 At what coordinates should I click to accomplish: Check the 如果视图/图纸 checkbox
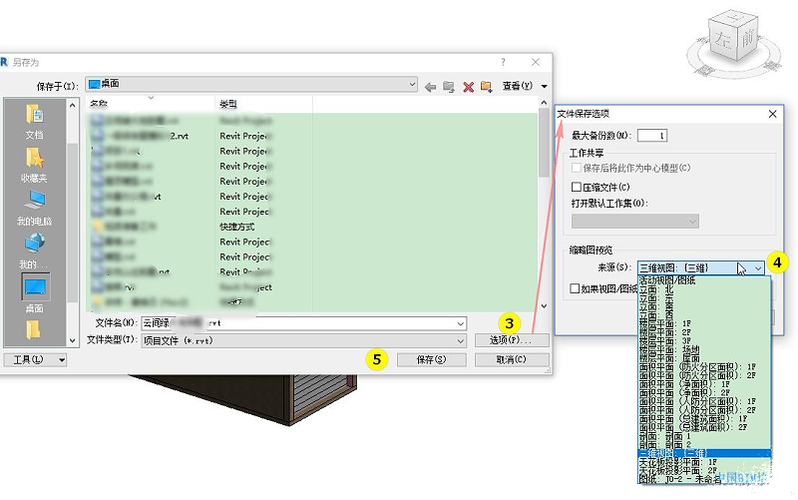575,289
